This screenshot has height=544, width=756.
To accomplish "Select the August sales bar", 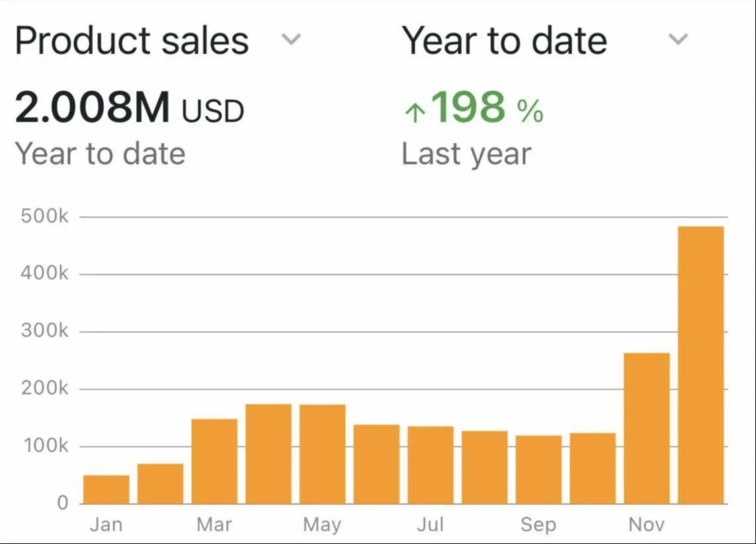I will click(485, 467).
